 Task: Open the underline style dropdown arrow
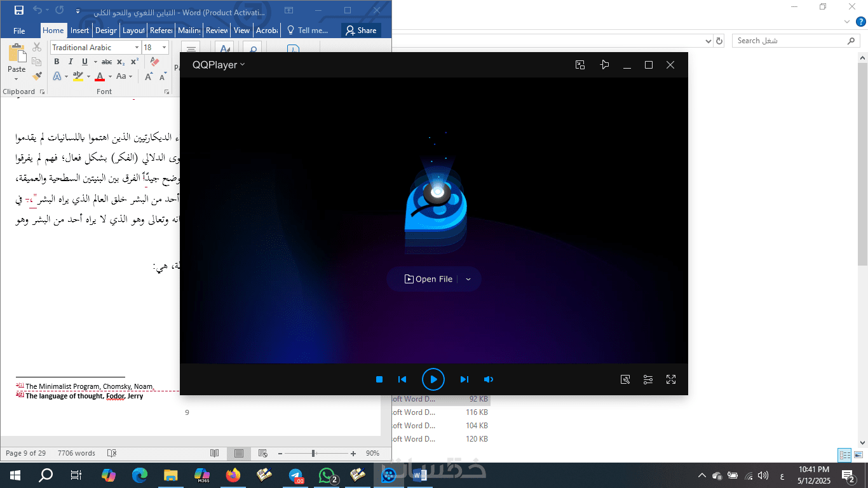[x=95, y=62]
